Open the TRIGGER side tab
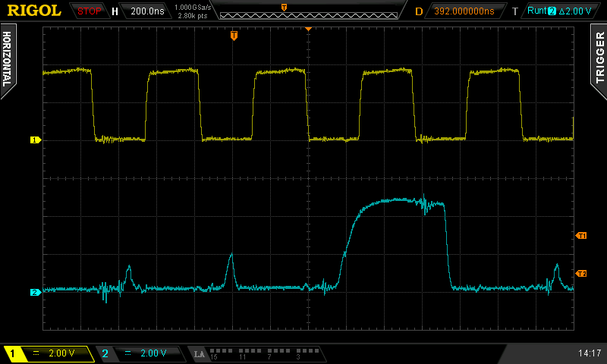The width and height of the screenshot is (607, 364). [x=599, y=58]
